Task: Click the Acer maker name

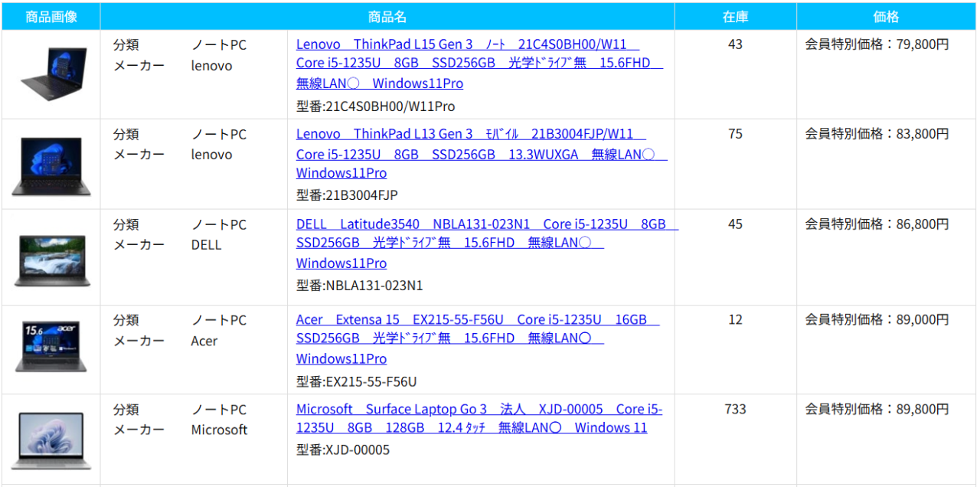Action: 204,342
